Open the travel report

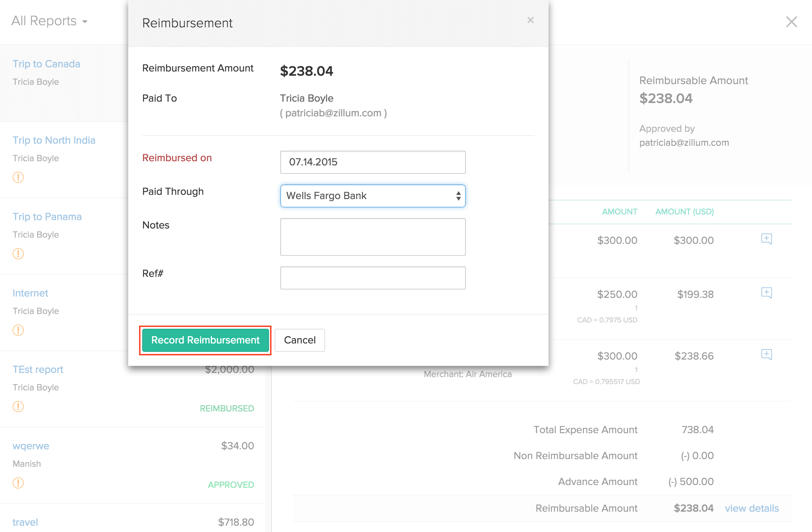coord(25,522)
